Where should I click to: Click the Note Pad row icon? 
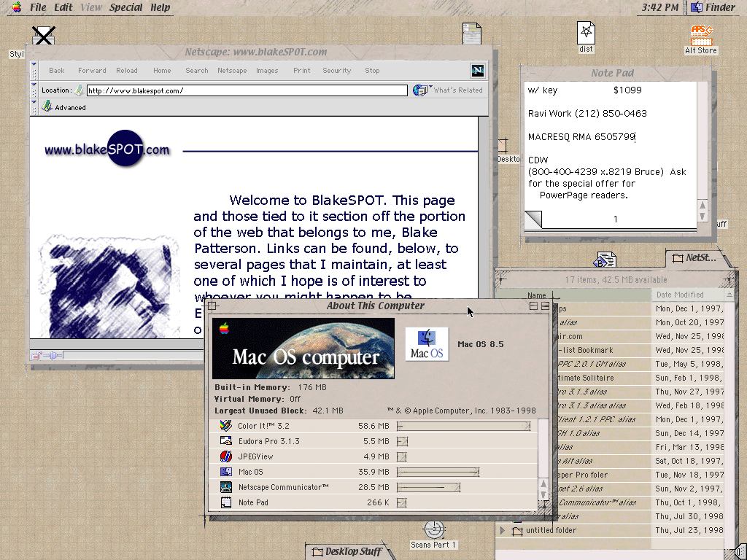226,502
